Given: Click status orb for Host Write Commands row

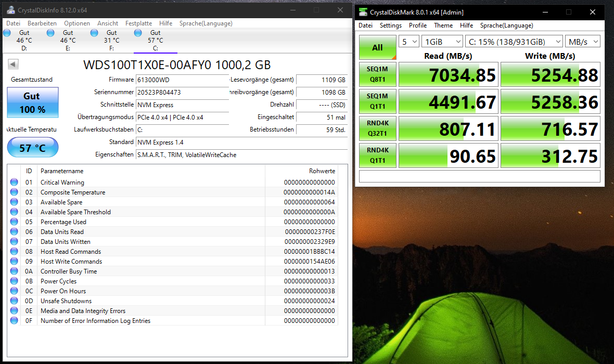Looking at the screenshot, I should click(x=14, y=261).
